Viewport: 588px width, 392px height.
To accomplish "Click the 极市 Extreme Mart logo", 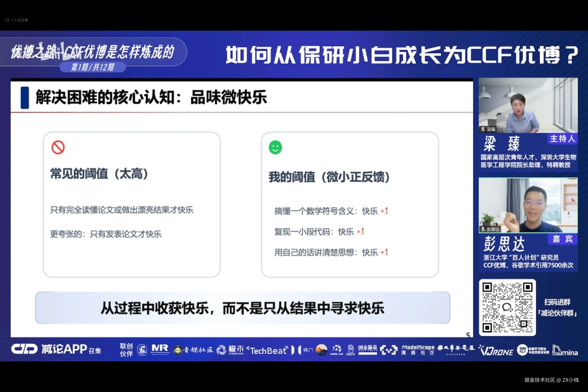I will 230,350.
